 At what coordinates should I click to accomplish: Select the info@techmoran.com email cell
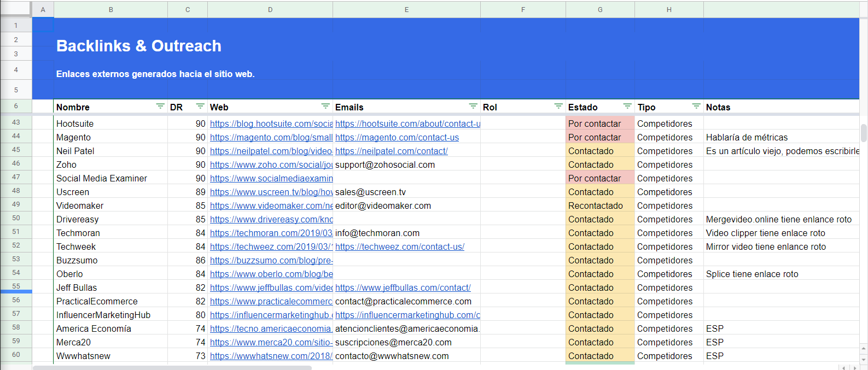[x=406, y=233]
